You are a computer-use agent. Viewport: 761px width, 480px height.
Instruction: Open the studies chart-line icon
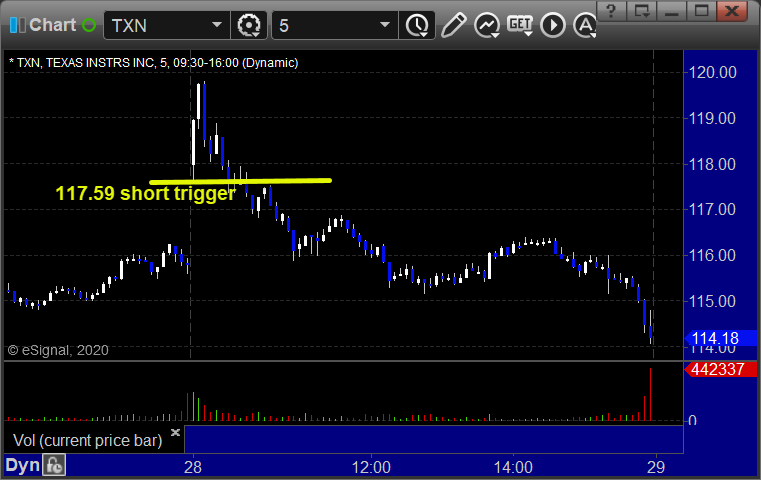tap(487, 25)
